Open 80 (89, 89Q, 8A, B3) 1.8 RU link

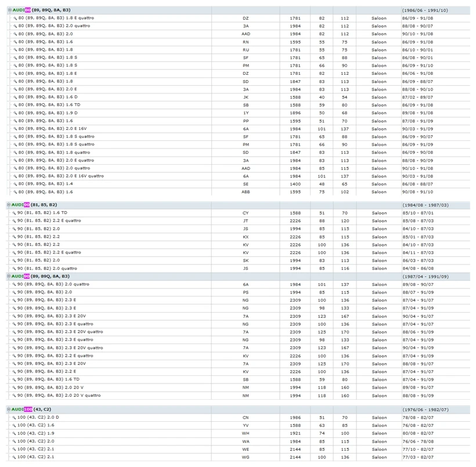pyautogui.click(x=45, y=50)
